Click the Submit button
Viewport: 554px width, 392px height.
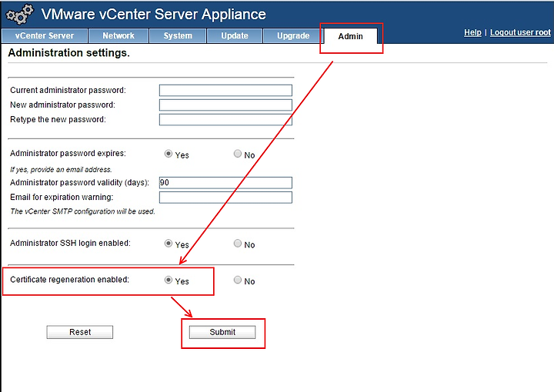(222, 332)
